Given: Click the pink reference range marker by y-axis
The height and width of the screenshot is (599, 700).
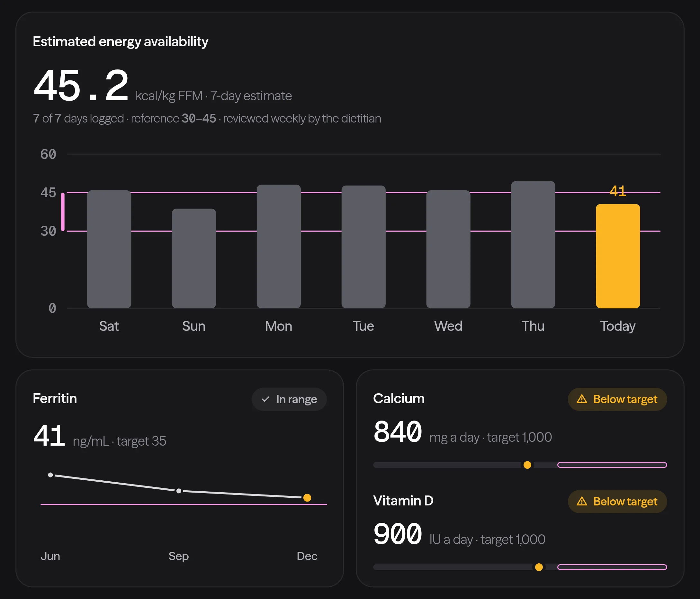Looking at the screenshot, I should 63,212.
